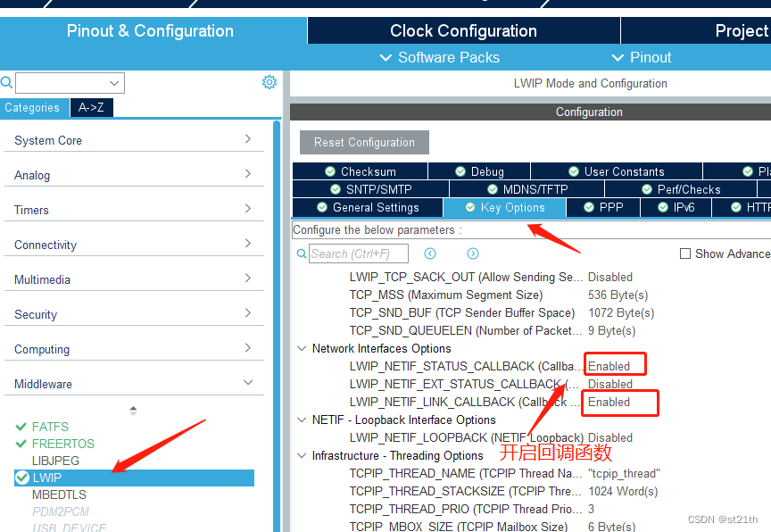The width and height of the screenshot is (771, 532).
Task: Click inside the Search (Ctrl+F) field
Action: pos(357,254)
